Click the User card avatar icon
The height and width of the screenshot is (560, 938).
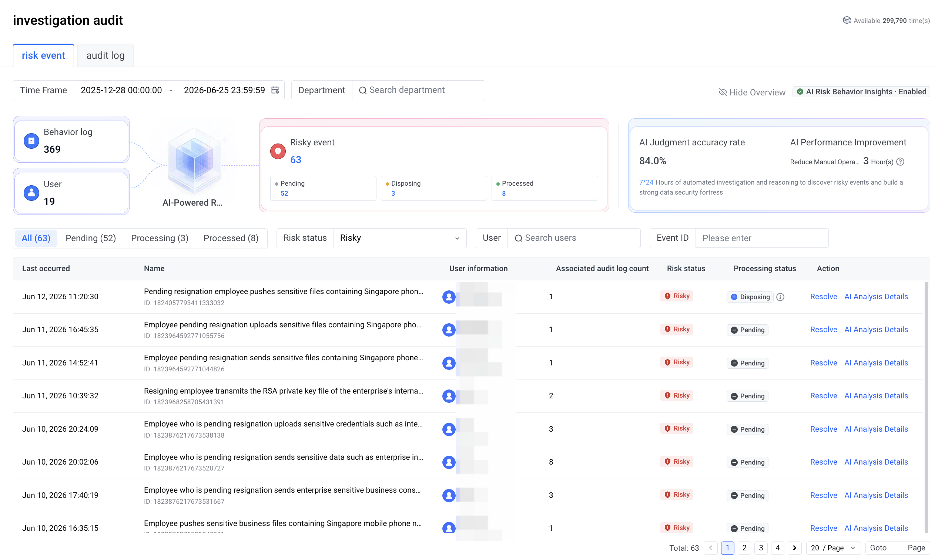point(31,193)
